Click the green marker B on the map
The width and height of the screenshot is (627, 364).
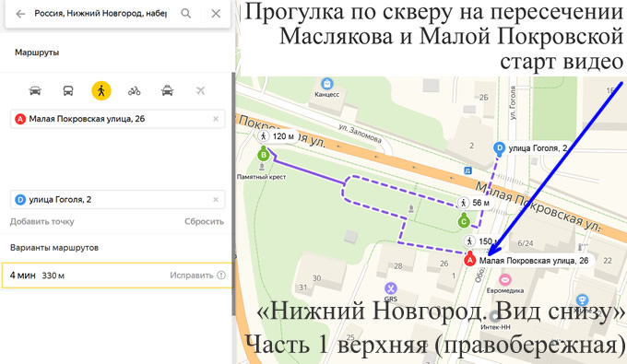point(263,154)
